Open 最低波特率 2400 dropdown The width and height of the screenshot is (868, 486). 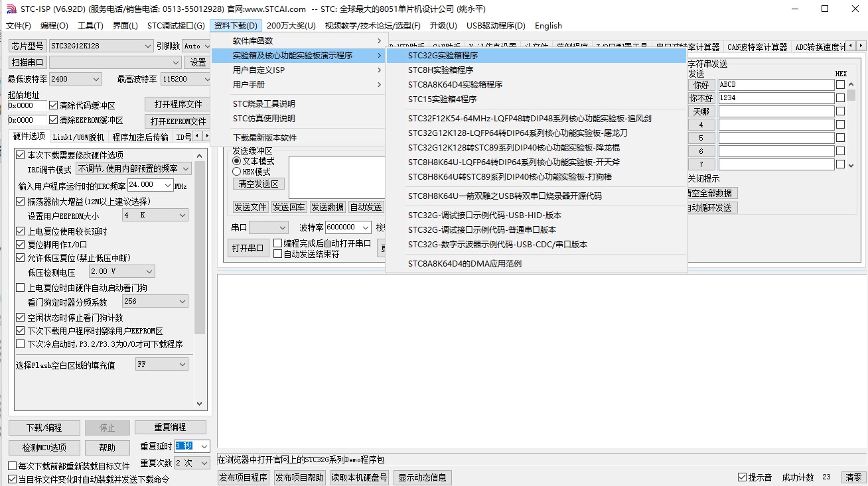[76, 79]
